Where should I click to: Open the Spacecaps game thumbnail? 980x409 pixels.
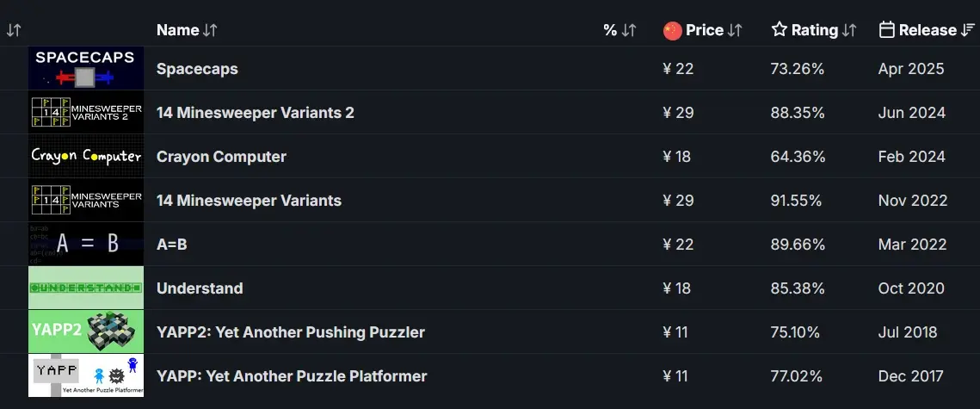tap(86, 69)
